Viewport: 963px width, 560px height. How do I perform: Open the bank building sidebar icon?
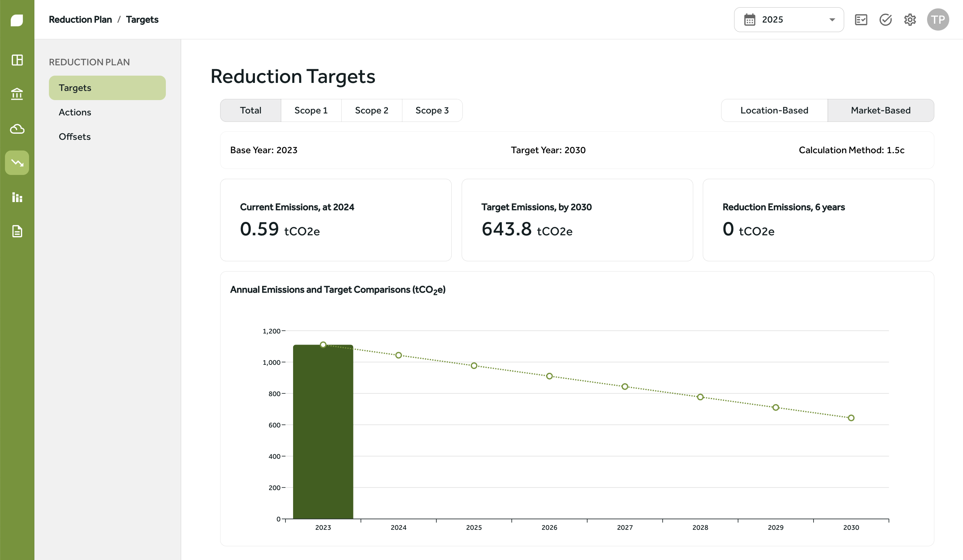[x=17, y=94]
